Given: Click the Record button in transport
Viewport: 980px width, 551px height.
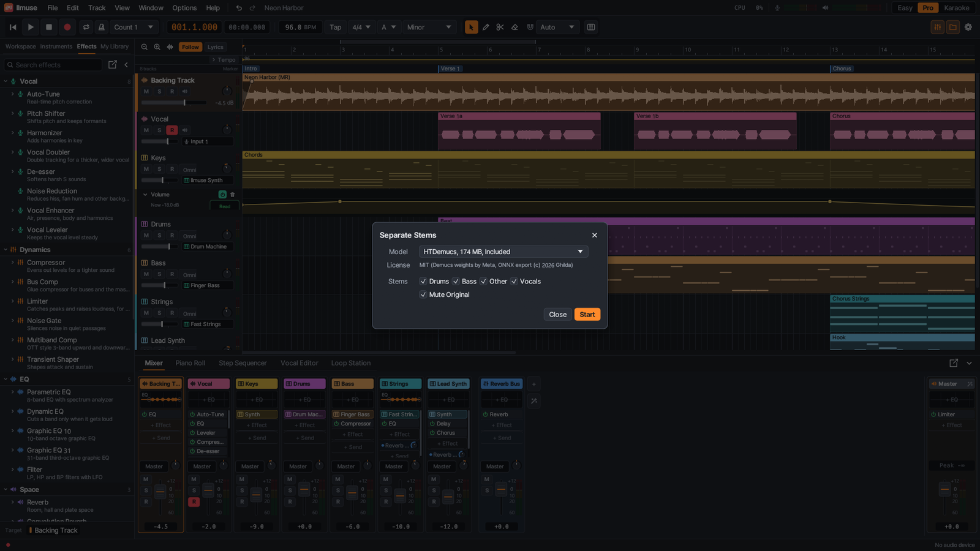Looking at the screenshot, I should [67, 27].
